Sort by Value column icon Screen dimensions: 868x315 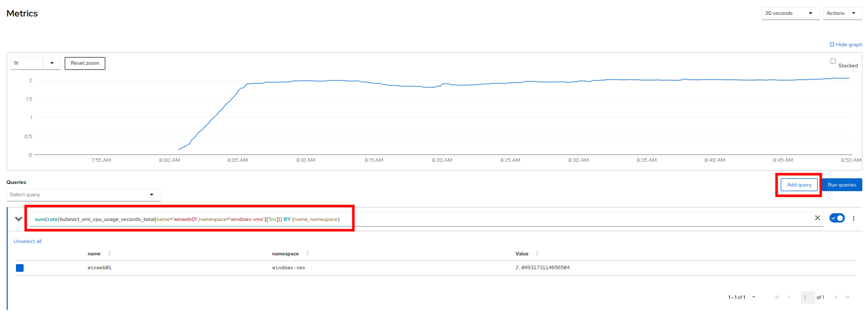[x=537, y=253]
